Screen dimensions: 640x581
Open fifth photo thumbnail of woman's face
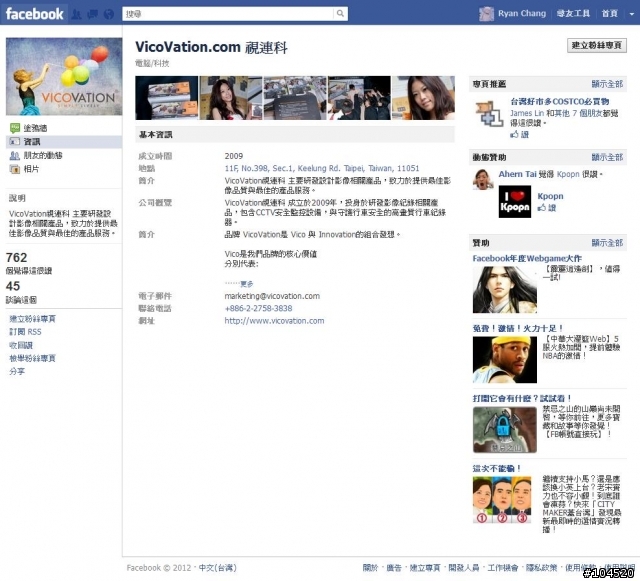point(423,98)
